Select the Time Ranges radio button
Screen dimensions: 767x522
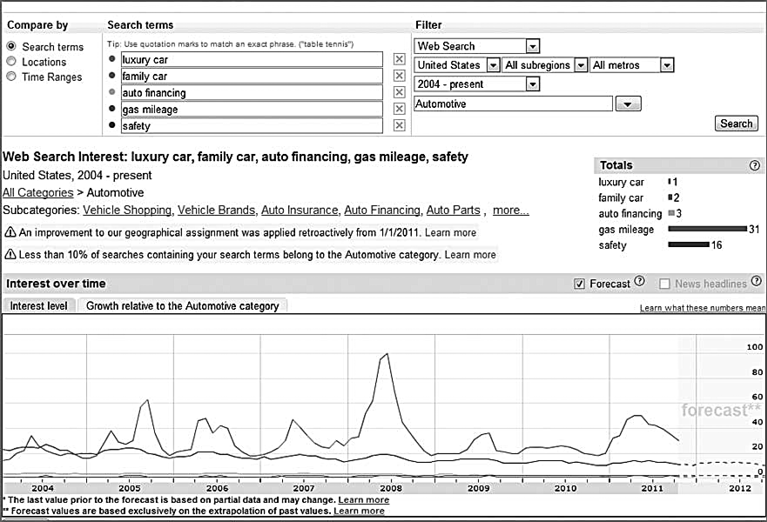click(x=11, y=77)
